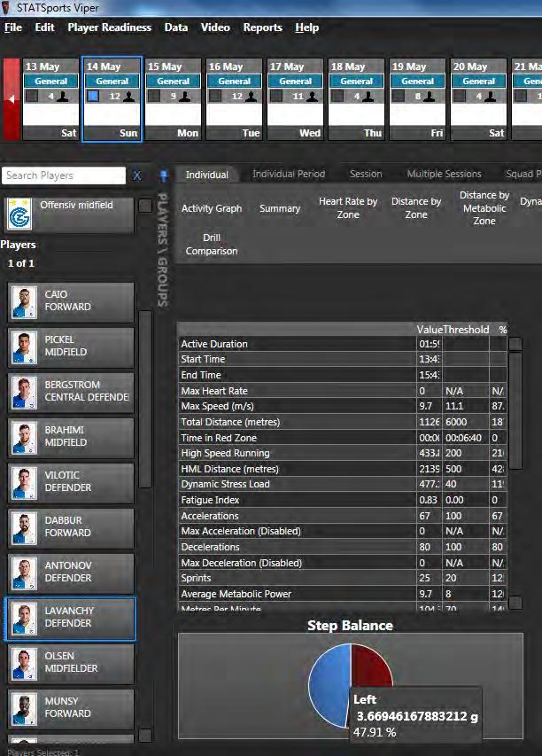Open Distance by Zone view
The height and width of the screenshot is (756, 542).
pos(415,207)
